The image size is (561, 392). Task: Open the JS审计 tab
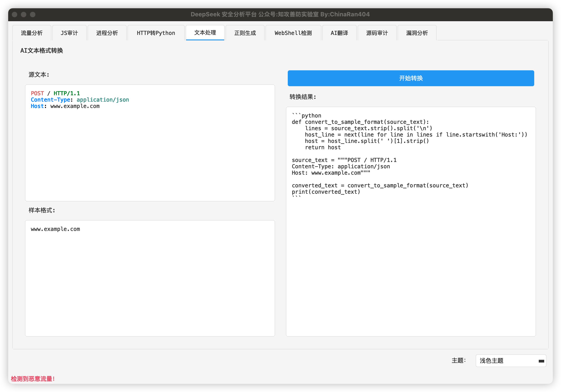[x=69, y=33]
